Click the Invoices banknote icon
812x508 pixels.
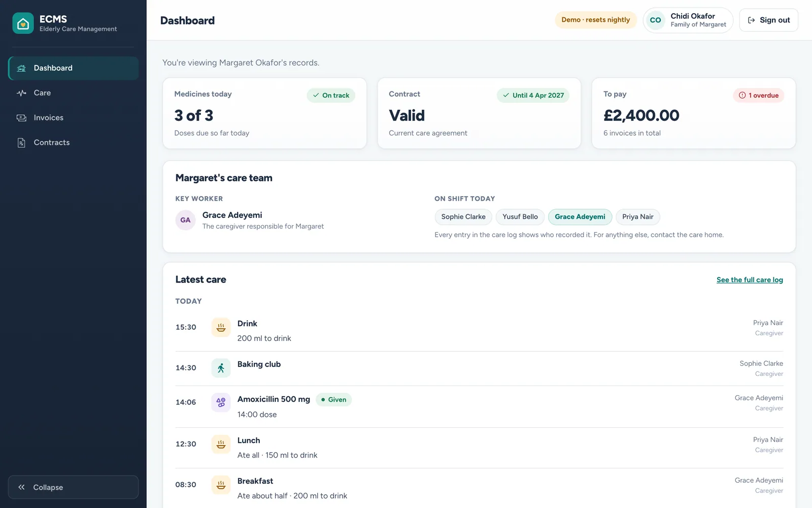[x=21, y=118]
